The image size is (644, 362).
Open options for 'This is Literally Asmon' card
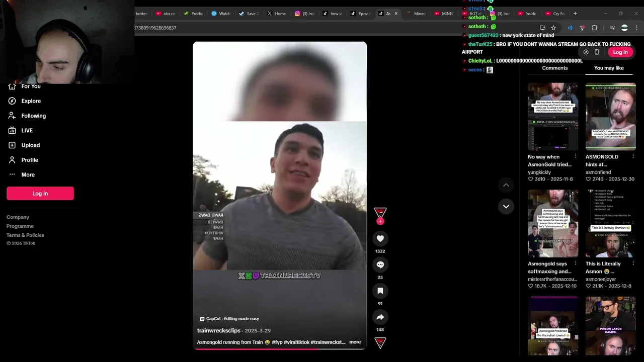[633, 263]
